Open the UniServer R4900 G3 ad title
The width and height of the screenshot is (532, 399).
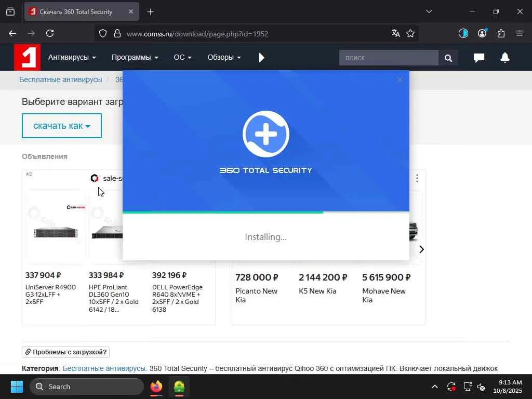[x=50, y=294]
